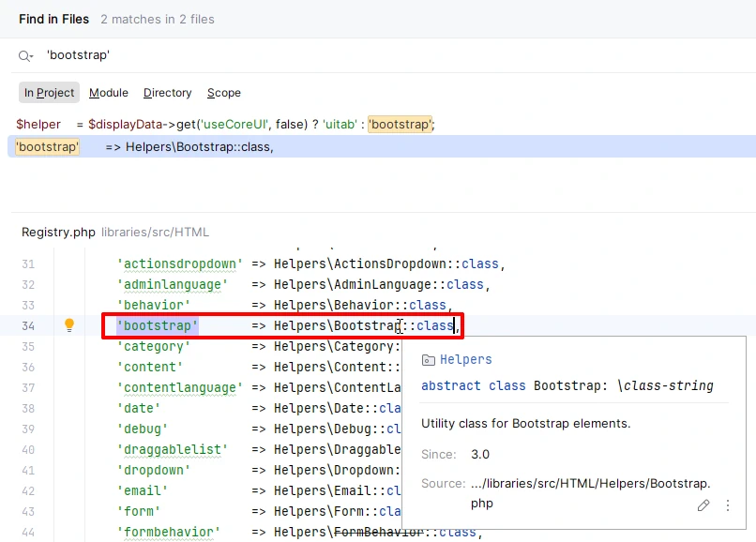Viewport: 756px width, 542px height.
Task: Switch to the Directory search scope
Action: click(x=167, y=93)
